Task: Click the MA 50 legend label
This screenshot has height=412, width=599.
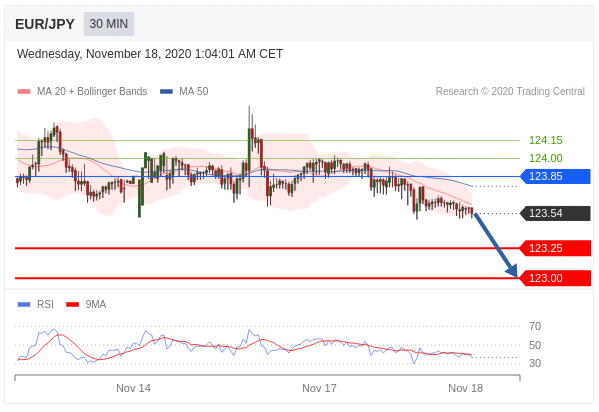Action: pos(194,91)
